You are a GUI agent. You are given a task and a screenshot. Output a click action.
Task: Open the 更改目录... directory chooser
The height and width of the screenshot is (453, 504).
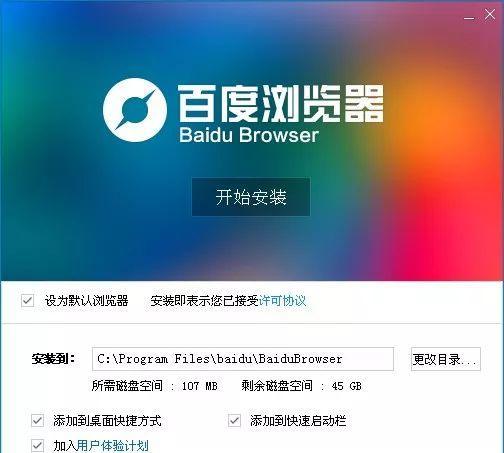click(x=446, y=359)
